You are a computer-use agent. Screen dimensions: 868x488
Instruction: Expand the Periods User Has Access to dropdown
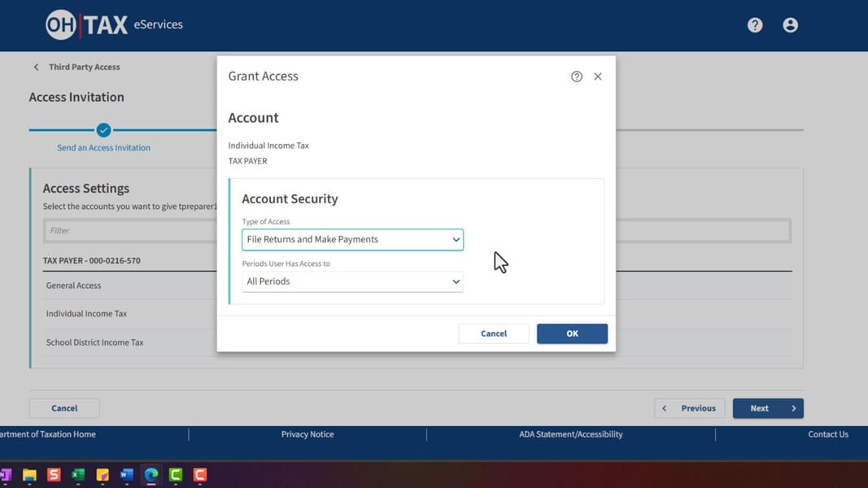tap(352, 281)
